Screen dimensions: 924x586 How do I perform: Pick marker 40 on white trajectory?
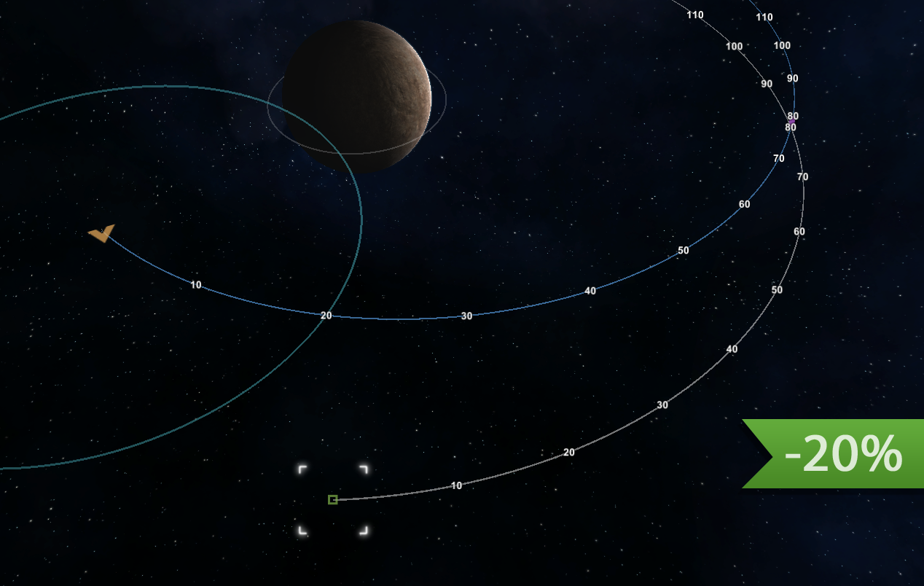click(732, 349)
